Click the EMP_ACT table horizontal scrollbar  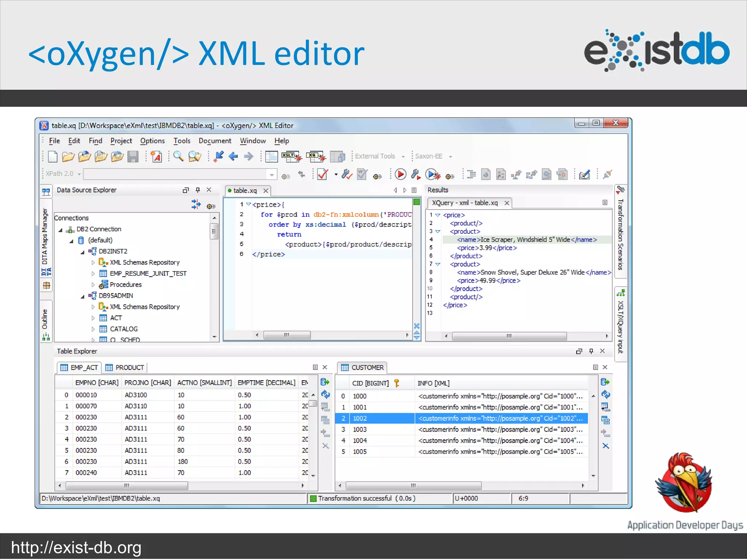pyautogui.click(x=127, y=486)
